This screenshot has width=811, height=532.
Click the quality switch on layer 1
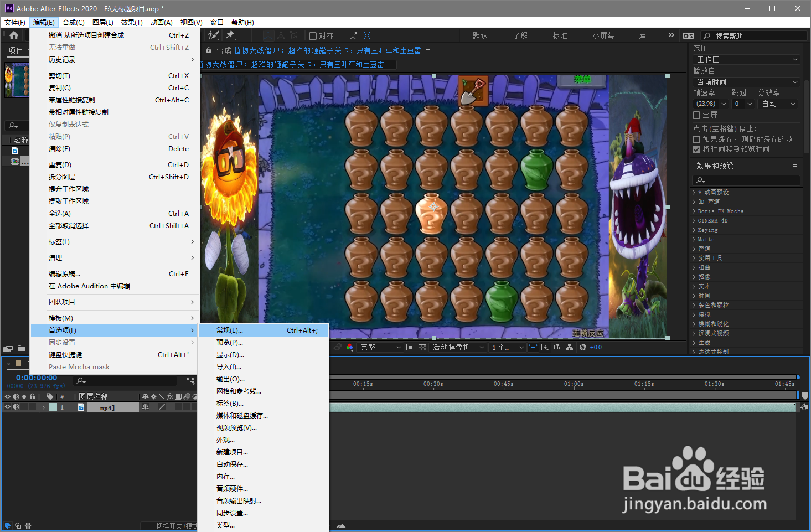[x=162, y=407]
